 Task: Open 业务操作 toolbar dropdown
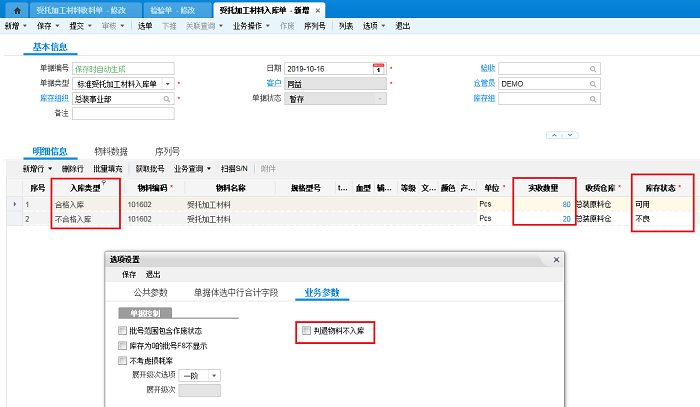click(x=252, y=25)
